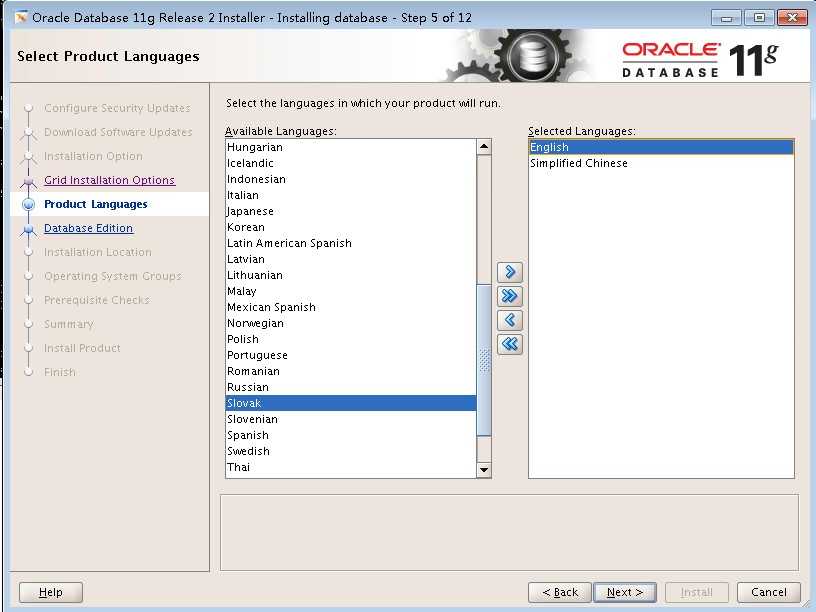Choose Indonesian from Available Languages
The height and width of the screenshot is (612, 816).
point(351,179)
